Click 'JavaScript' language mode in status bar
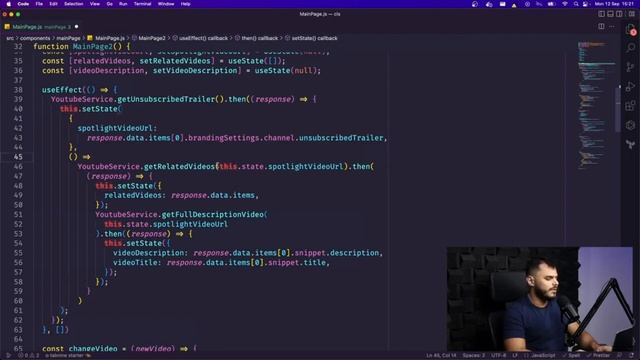The width and height of the screenshot is (640, 360). point(542,356)
